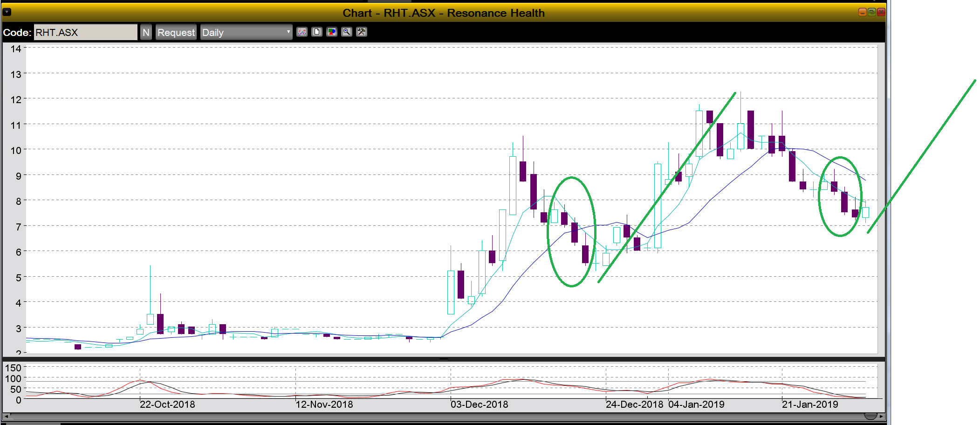Click the Code: label text
The width and height of the screenshot is (980, 425).
17,33
